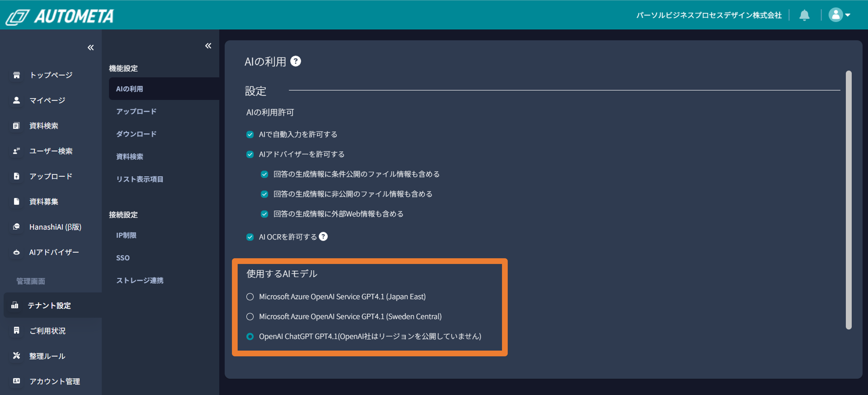Click the ユーザー検索 icon
Screen dimensions: 868x395
point(17,151)
